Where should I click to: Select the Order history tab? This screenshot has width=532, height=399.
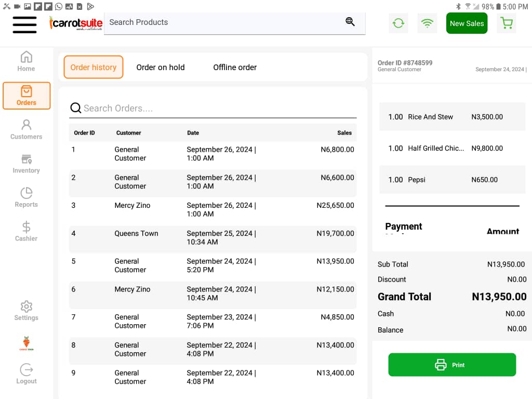click(94, 67)
